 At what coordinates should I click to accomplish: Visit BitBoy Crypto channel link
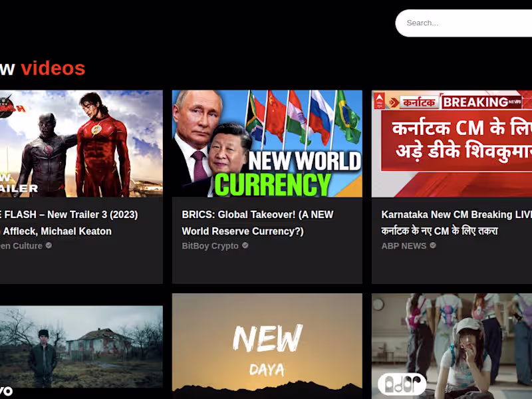210,246
